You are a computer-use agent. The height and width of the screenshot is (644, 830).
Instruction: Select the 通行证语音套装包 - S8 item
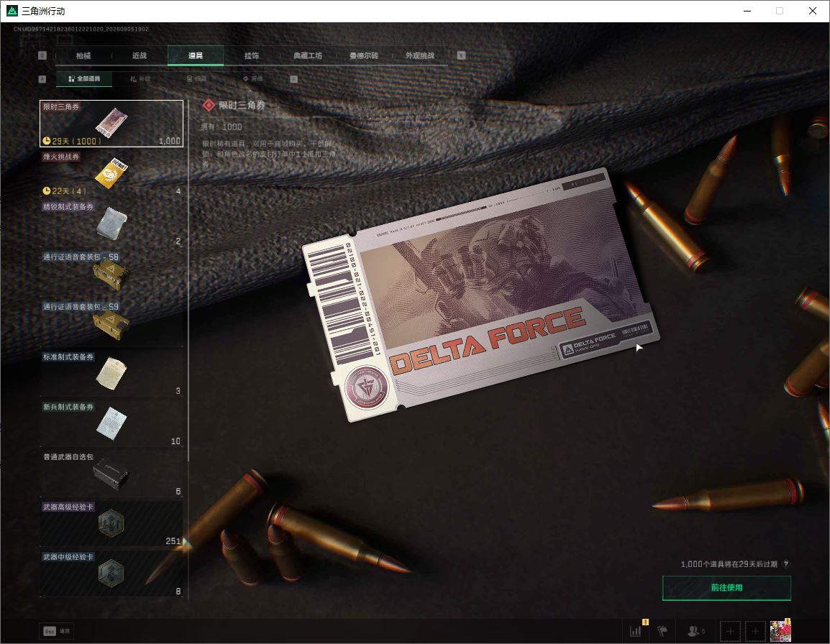[111, 274]
